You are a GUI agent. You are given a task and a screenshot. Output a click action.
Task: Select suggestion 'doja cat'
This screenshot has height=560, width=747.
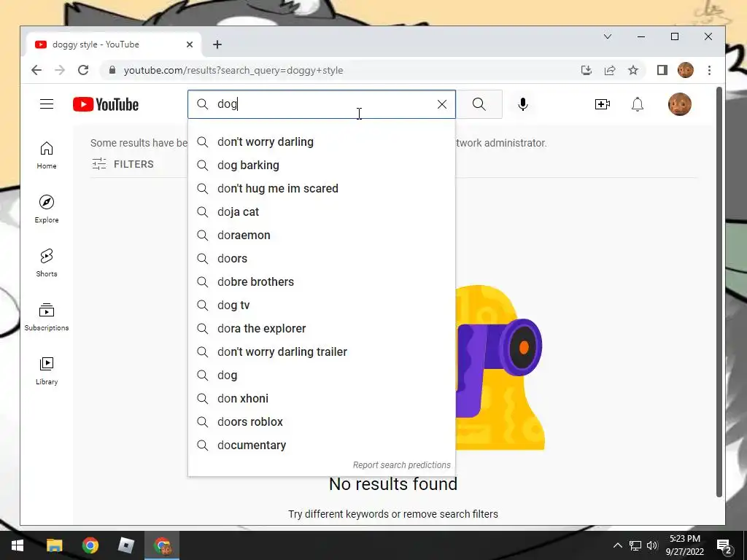click(322, 212)
